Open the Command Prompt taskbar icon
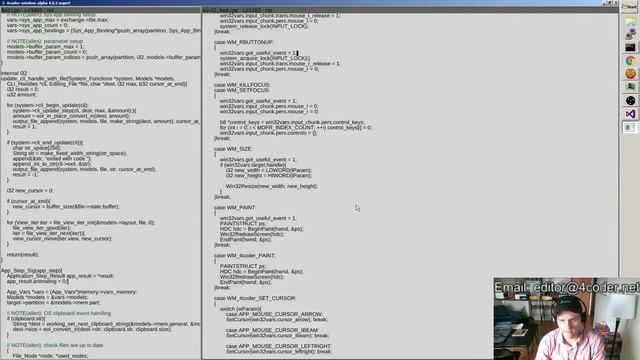Screen dimensions: 640x360 point(630,48)
